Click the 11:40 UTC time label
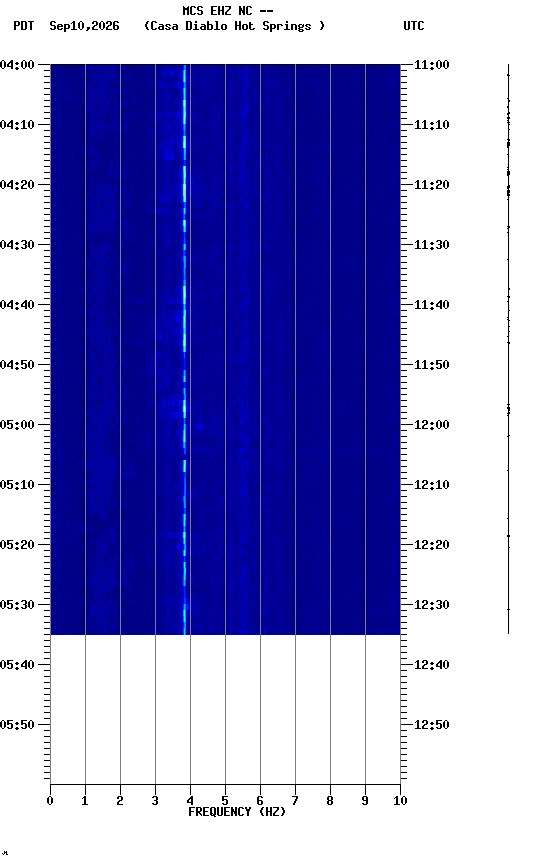The width and height of the screenshot is (552, 864). [432, 305]
